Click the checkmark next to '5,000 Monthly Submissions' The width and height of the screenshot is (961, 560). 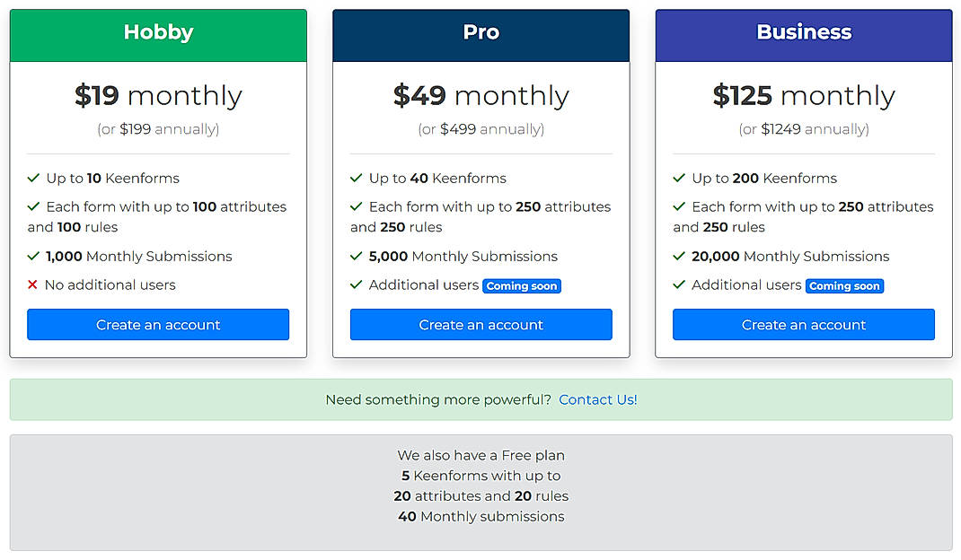click(x=356, y=256)
